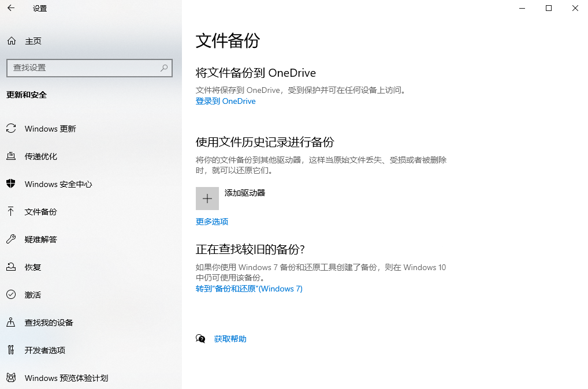The width and height of the screenshot is (588, 389).
Task: Open 传递优化 via its sidebar icon
Action: tap(10, 156)
